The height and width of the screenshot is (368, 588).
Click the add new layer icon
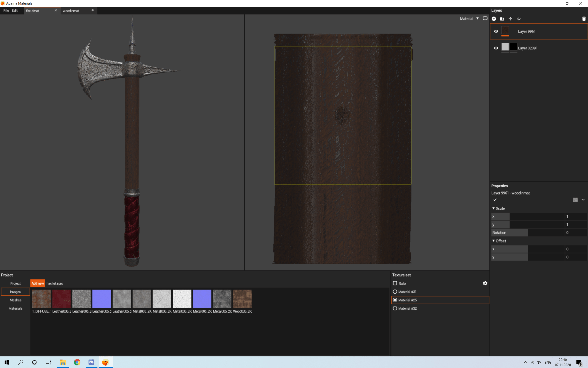[x=494, y=19]
